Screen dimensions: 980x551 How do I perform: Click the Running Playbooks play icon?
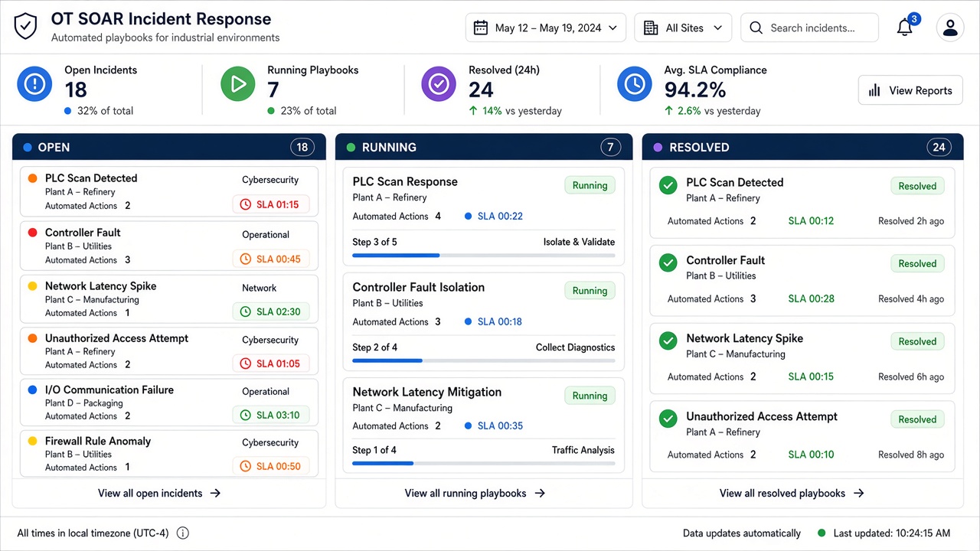point(238,84)
